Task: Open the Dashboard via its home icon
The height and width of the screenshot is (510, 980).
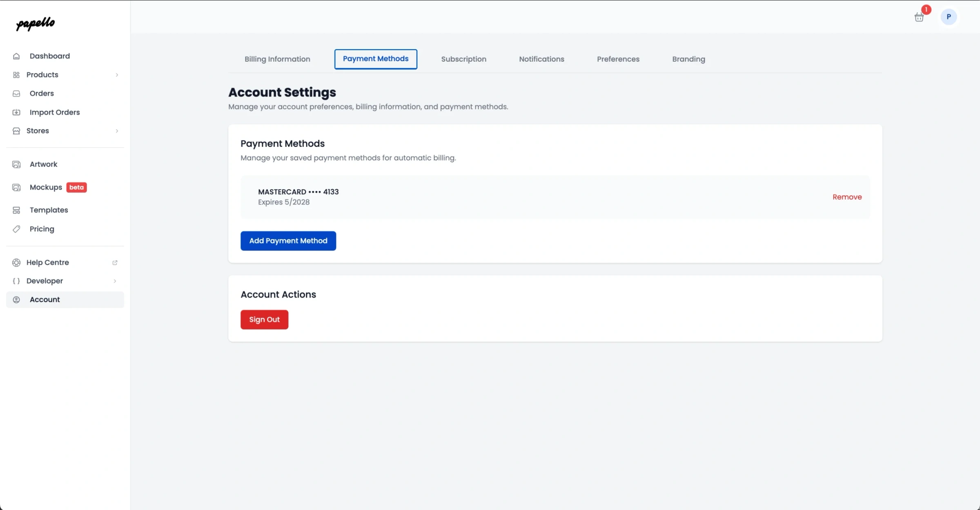Action: click(16, 56)
